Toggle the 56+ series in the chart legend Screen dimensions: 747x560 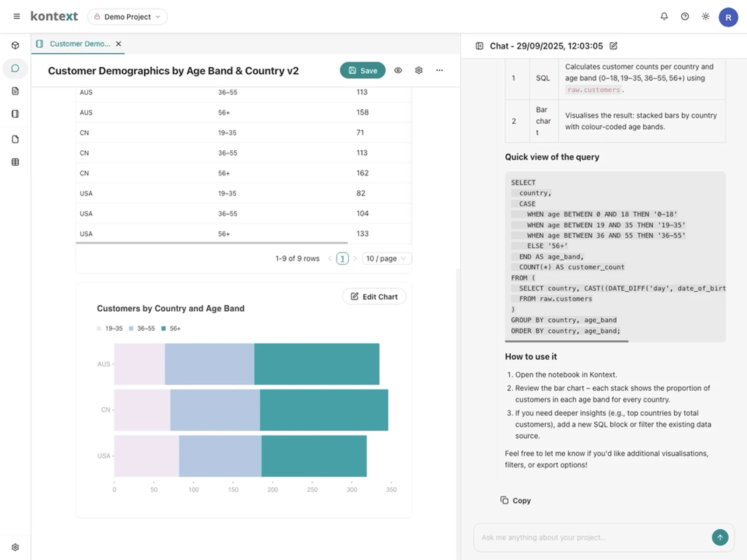coord(171,328)
